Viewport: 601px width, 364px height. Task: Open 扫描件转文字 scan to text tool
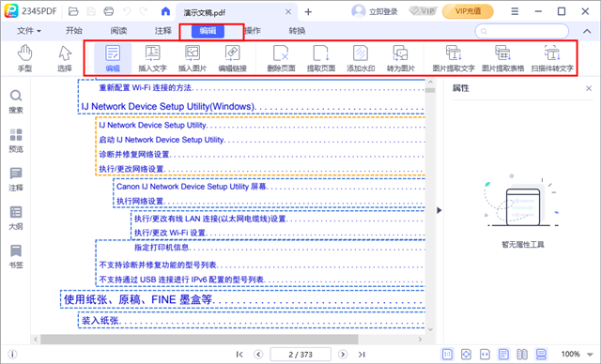[552, 58]
